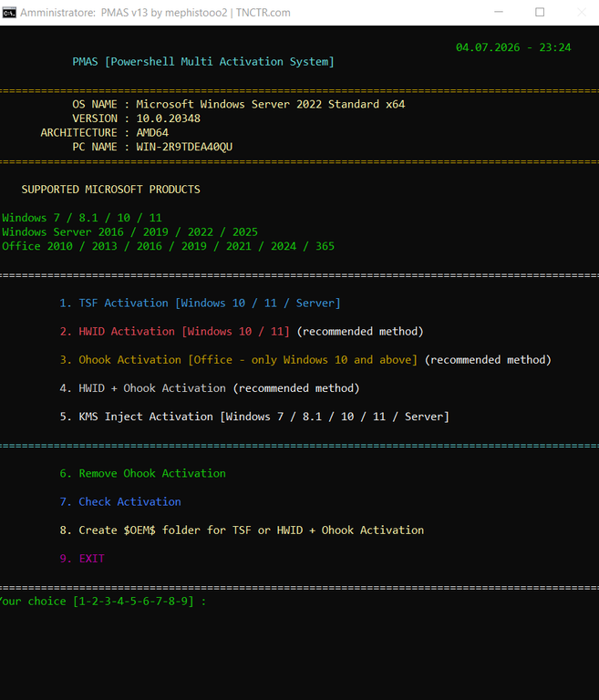
Task: Click the OS NAME line showing Windows Server 2022
Action: (239, 104)
